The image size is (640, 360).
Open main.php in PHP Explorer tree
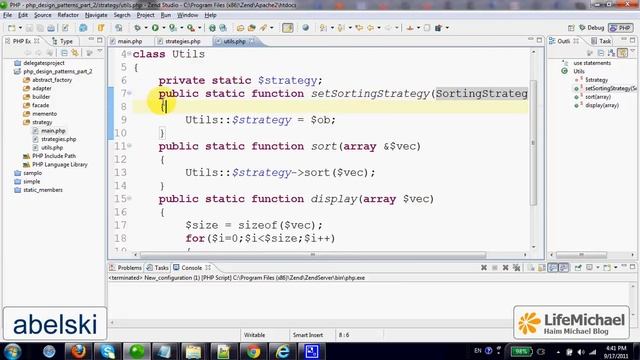[53, 131]
